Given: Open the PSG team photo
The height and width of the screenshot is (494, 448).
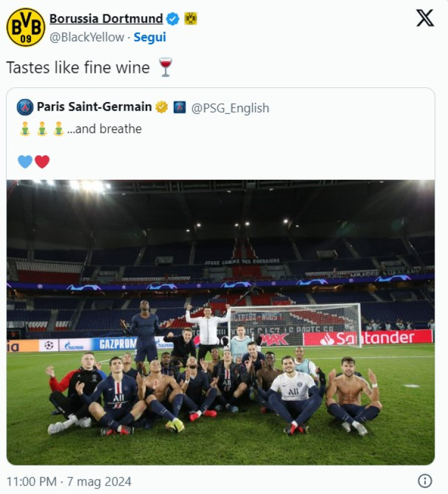Looking at the screenshot, I should click(x=220, y=323).
